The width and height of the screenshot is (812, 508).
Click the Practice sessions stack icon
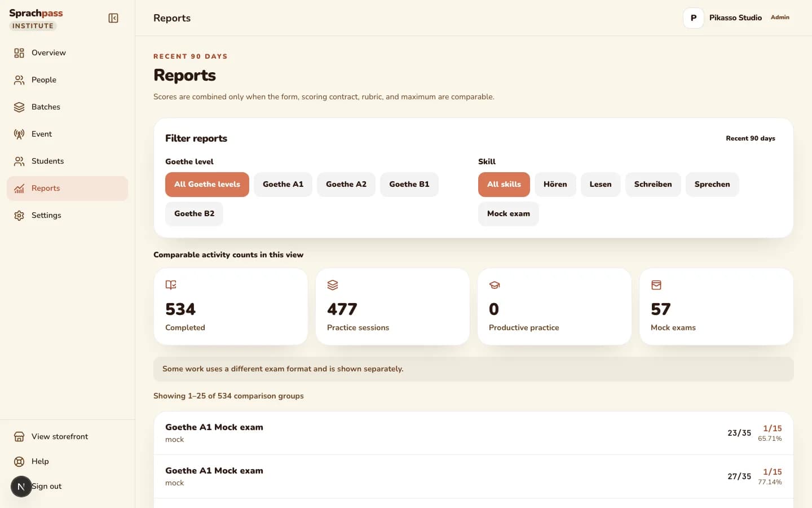[333, 285]
